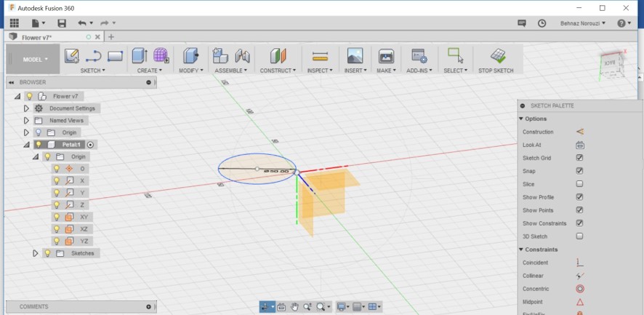The image size is (644, 315).
Task: Collapse the Constraints section in Sketch Palette
Action: pyautogui.click(x=522, y=250)
